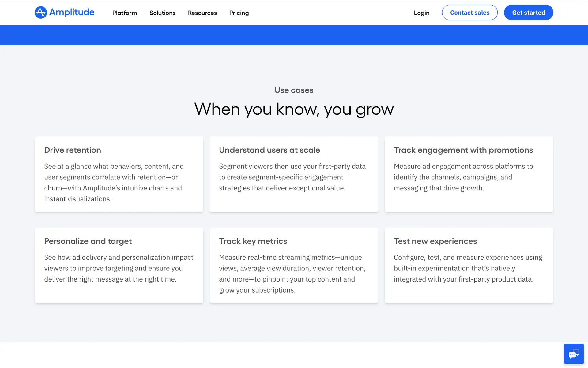This screenshot has height=368, width=588.
Task: Click the blue banner strip below navigation
Action: [x=294, y=35]
